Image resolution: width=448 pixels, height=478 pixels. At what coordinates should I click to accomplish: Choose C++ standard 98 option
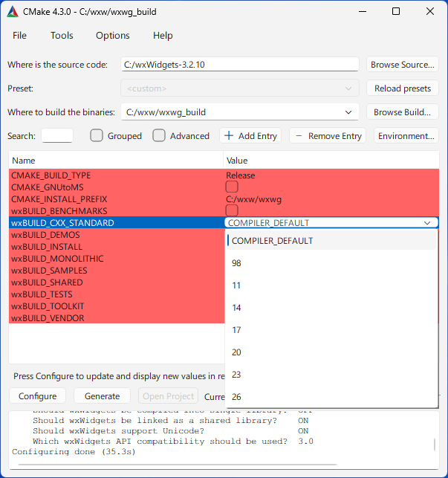pos(331,263)
